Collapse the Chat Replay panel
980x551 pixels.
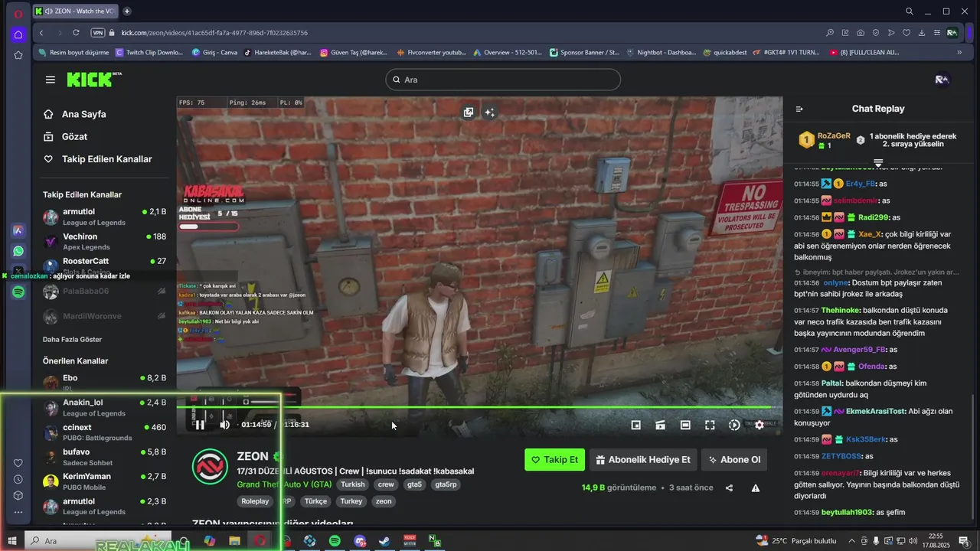(x=799, y=109)
